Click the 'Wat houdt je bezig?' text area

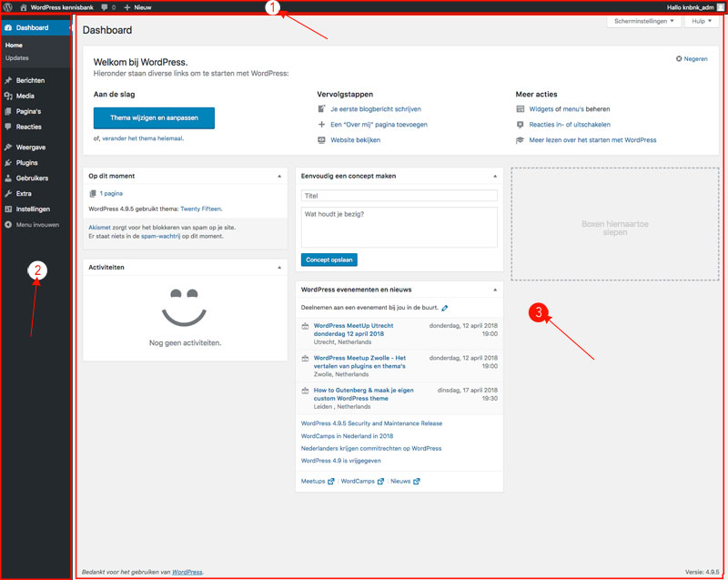(x=399, y=228)
